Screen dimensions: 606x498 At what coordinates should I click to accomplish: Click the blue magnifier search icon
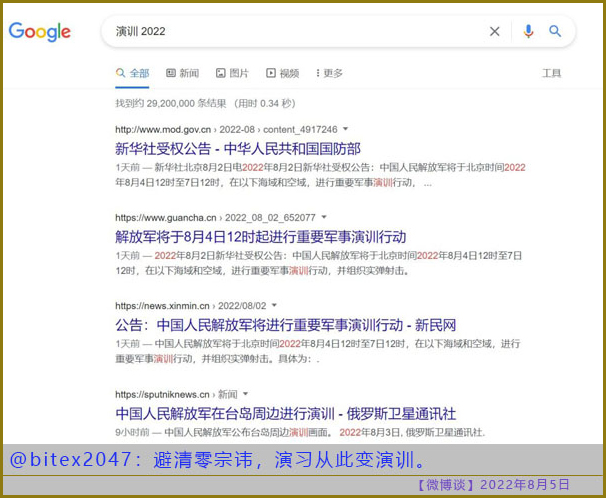coord(555,31)
